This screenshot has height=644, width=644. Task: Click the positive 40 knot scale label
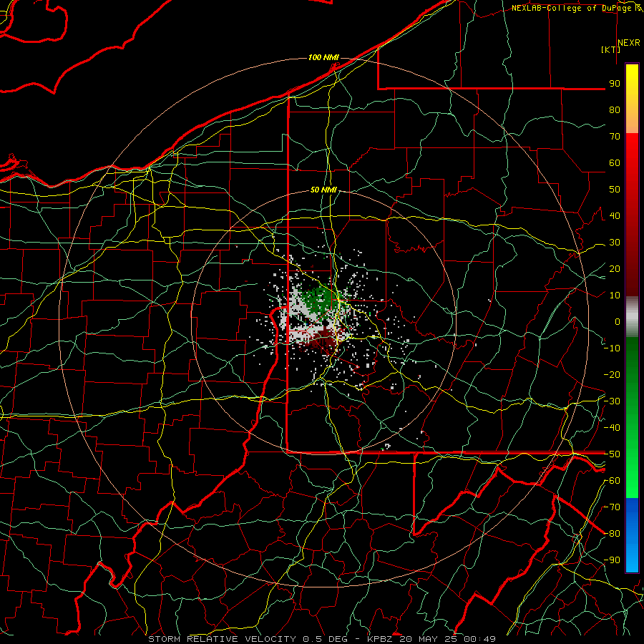click(x=615, y=215)
